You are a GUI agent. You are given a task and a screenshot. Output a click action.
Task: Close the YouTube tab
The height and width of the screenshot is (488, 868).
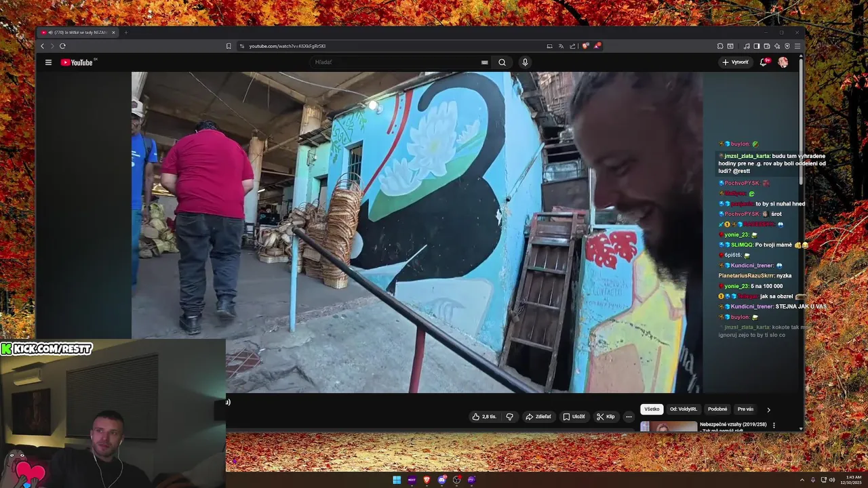(113, 33)
